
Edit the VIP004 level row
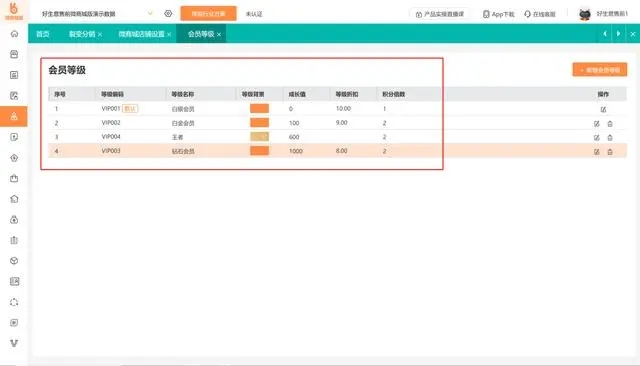(597, 138)
